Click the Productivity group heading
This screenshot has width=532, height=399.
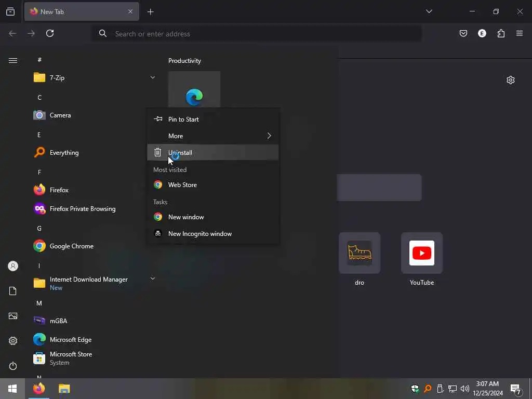[184, 61]
